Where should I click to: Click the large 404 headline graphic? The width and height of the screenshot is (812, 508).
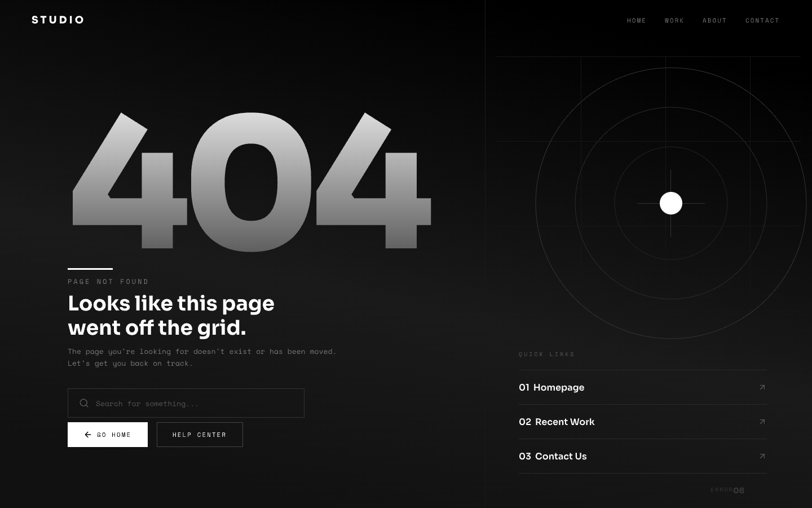(x=250, y=181)
